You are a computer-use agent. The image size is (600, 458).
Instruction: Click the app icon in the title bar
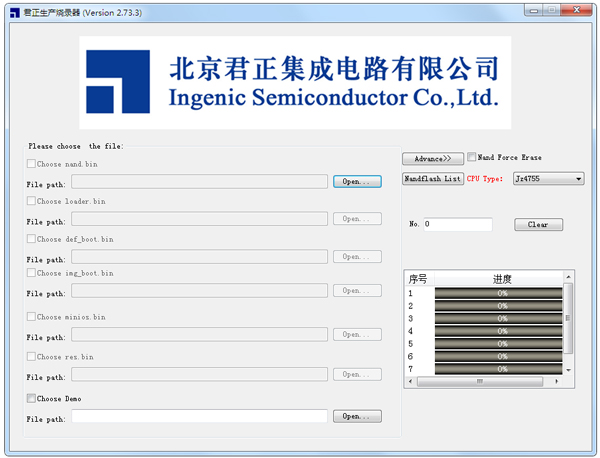[x=15, y=13]
